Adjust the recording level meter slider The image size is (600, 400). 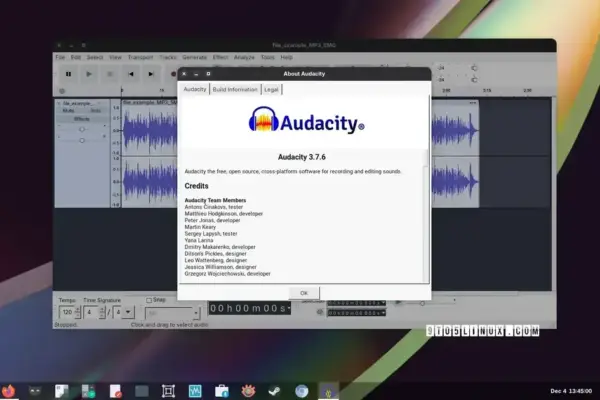(474, 68)
